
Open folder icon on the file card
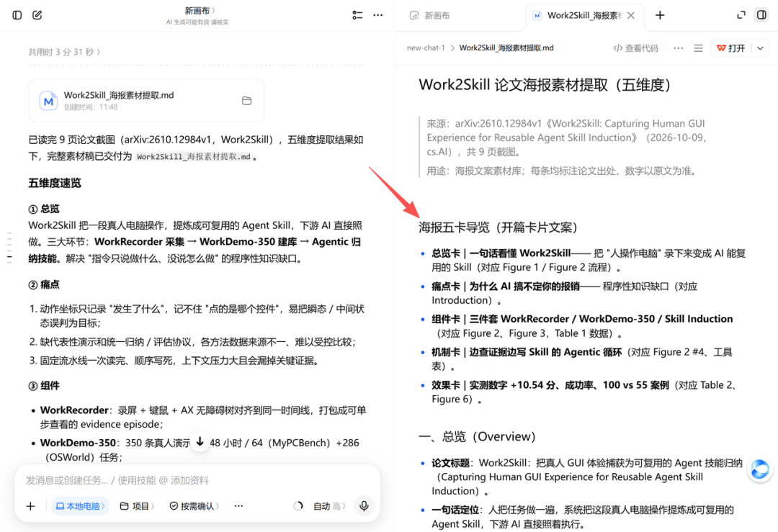pos(246,101)
